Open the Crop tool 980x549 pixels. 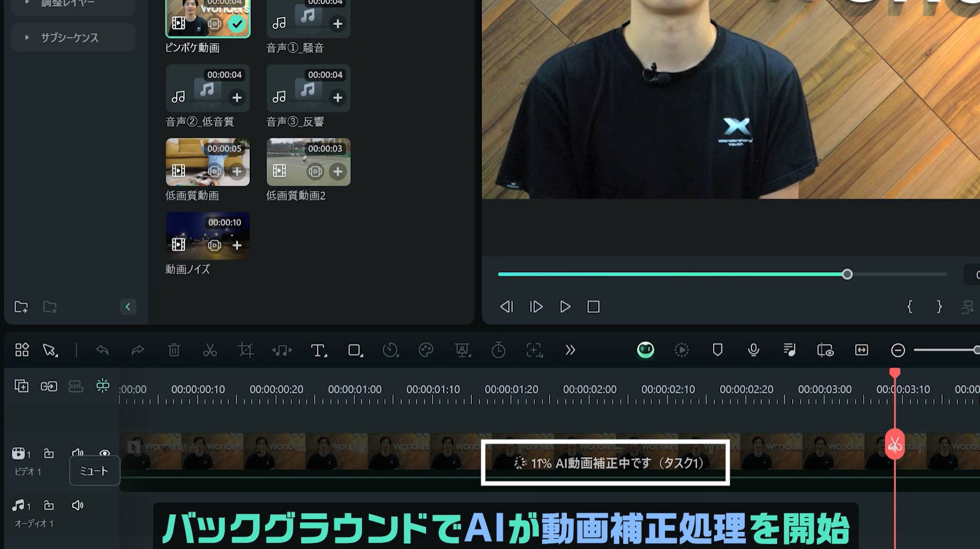[x=246, y=350]
